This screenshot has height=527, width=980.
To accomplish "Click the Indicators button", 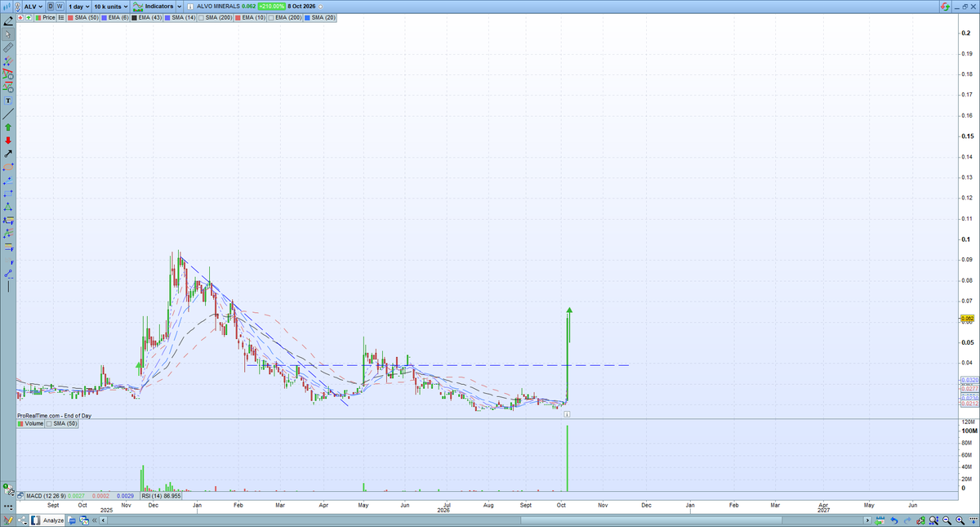I will [153, 6].
